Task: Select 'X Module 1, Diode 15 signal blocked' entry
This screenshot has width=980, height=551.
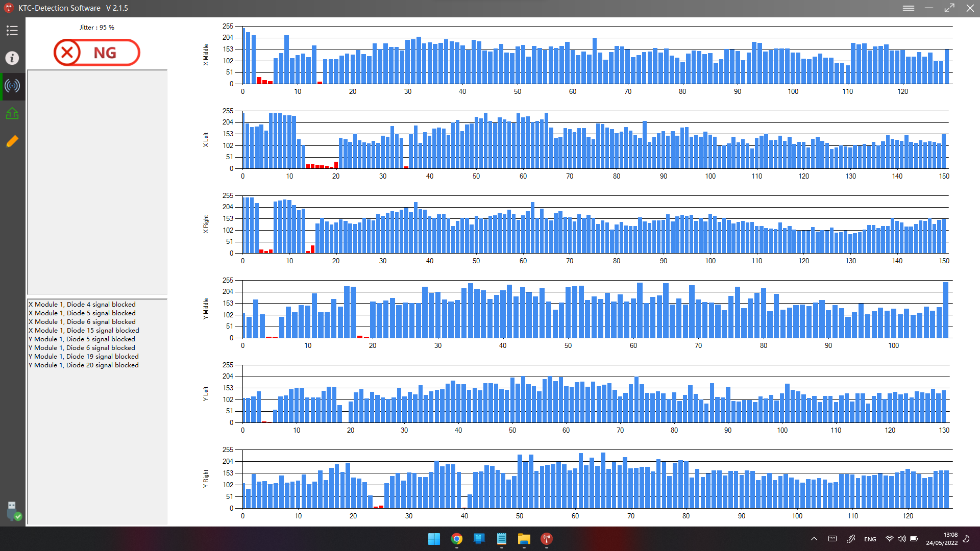Action: coord(84,331)
